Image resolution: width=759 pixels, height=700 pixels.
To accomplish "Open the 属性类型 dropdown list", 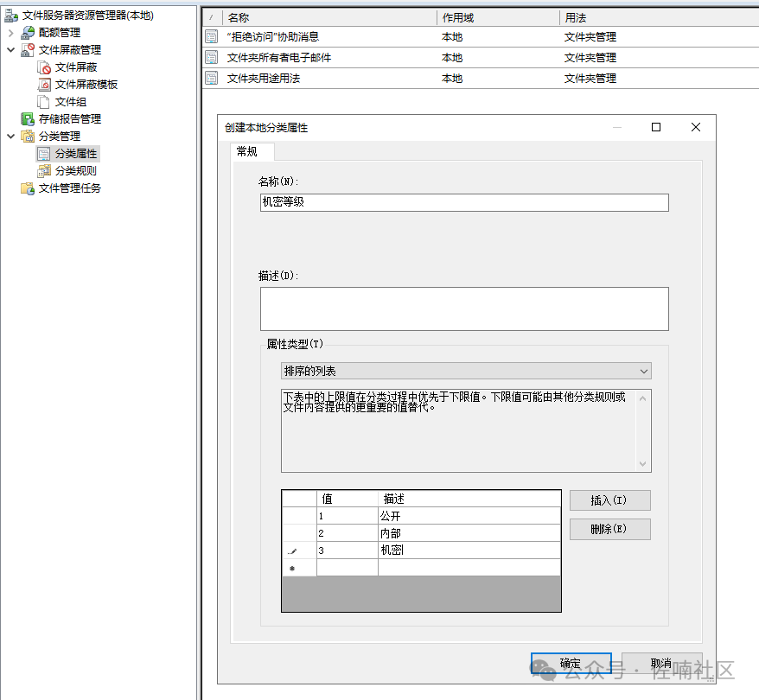I will [643, 371].
